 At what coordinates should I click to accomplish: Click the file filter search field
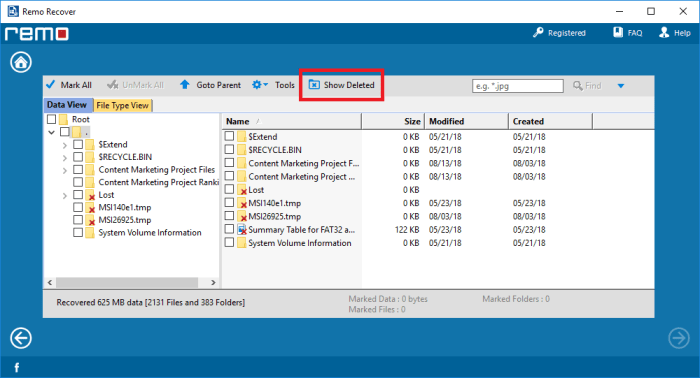(517, 86)
